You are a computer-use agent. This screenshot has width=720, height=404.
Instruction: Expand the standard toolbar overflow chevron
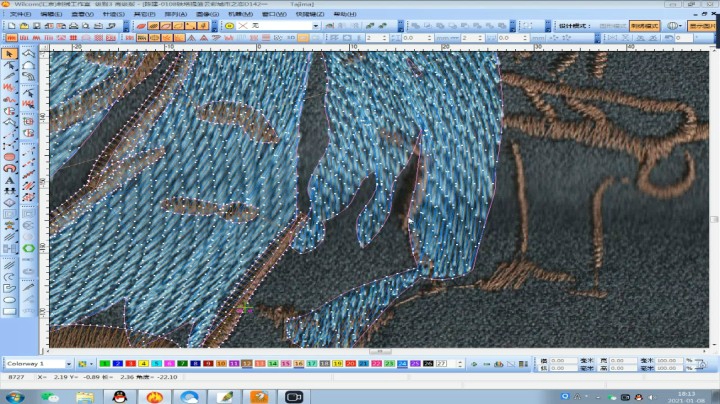pos(126,26)
